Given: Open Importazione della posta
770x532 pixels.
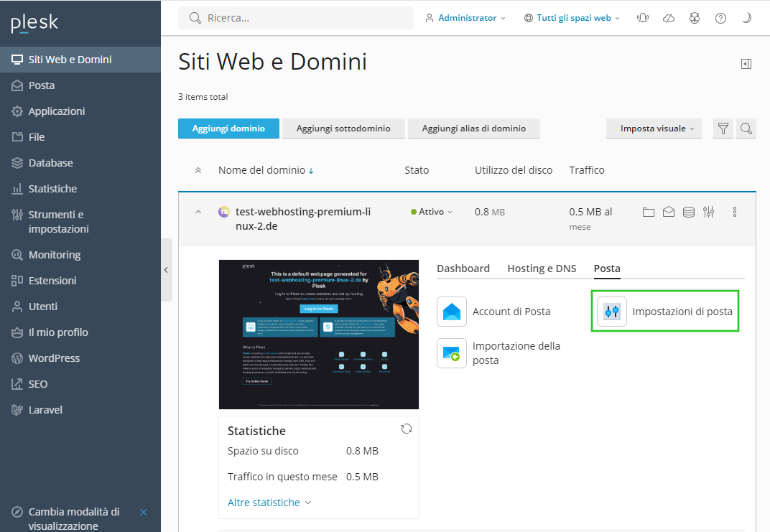Looking at the screenshot, I should tap(499, 353).
